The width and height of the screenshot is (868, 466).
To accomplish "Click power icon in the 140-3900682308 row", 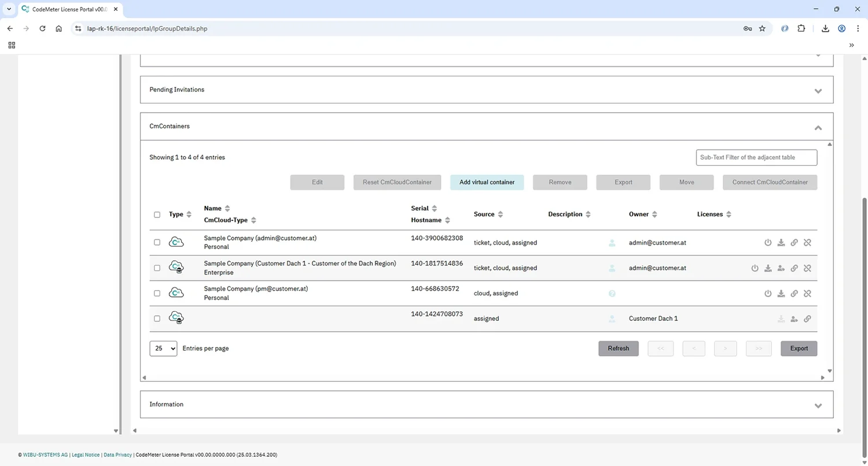I will click(x=768, y=243).
